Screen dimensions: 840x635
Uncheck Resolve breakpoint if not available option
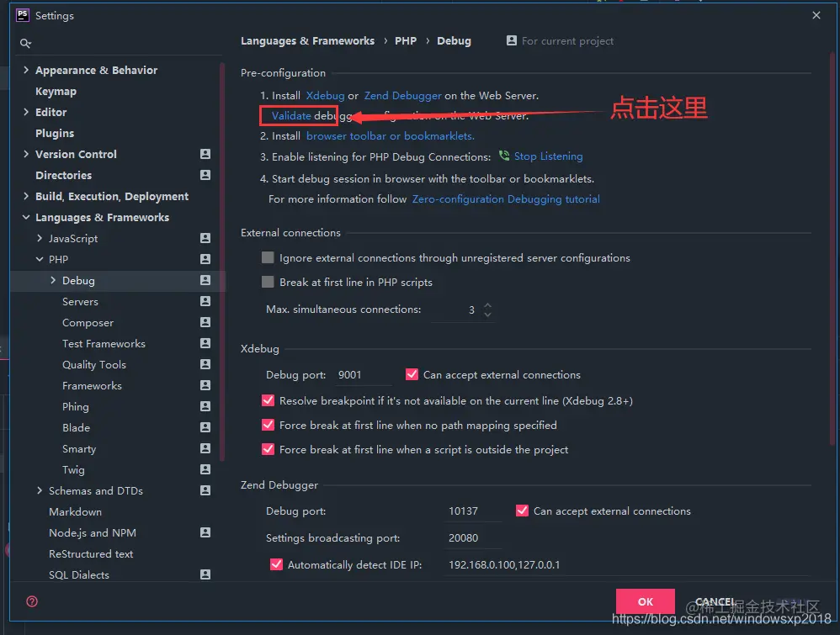(268, 400)
